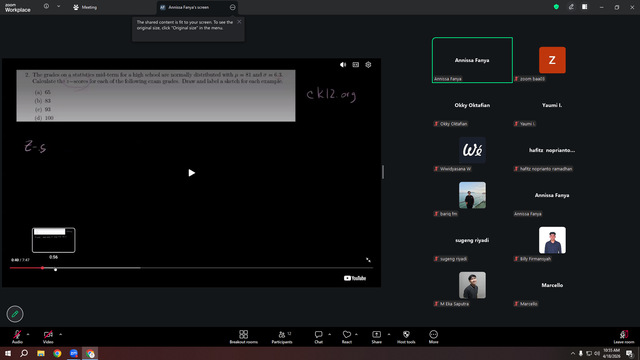Open options on Annissa Fanya's screen tab
Viewport: 640px width, 360px height.
[232, 7]
